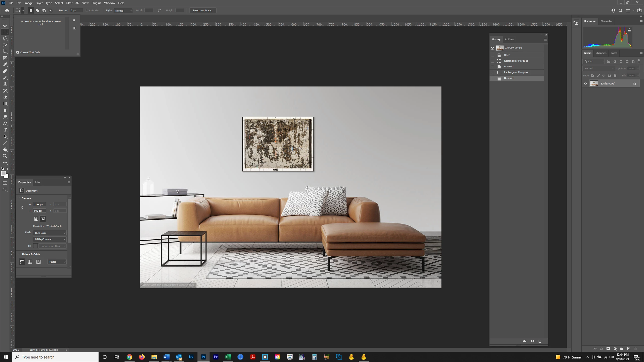Hide the Background layer visibility eye

pyautogui.click(x=585, y=84)
